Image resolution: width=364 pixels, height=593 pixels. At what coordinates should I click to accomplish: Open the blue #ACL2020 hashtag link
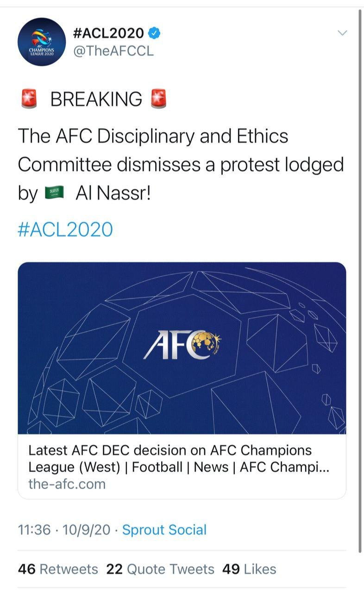pyautogui.click(x=65, y=229)
